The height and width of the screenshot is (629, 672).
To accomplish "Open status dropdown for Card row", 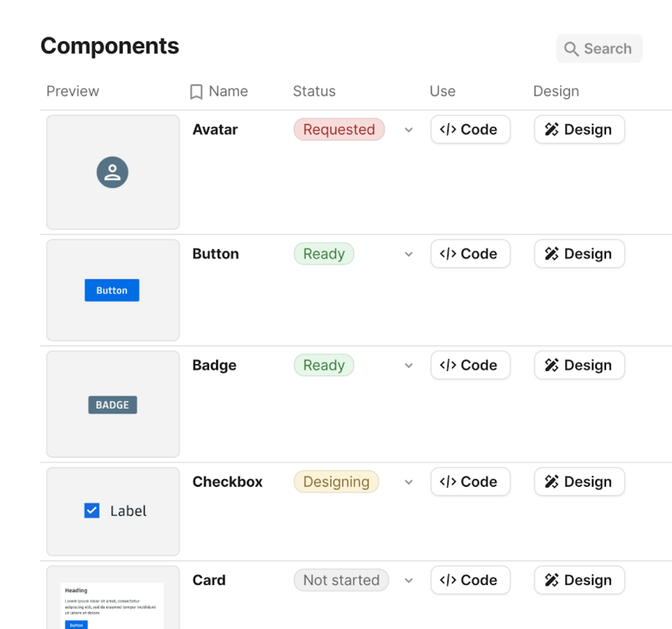I will [409, 581].
